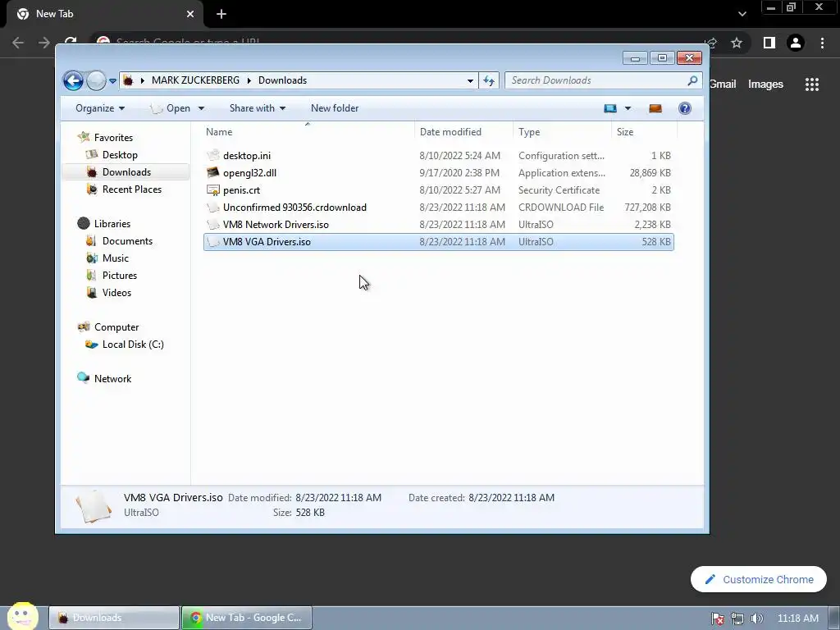
Task: Open the Chrome profile avatar
Action: (x=796, y=43)
